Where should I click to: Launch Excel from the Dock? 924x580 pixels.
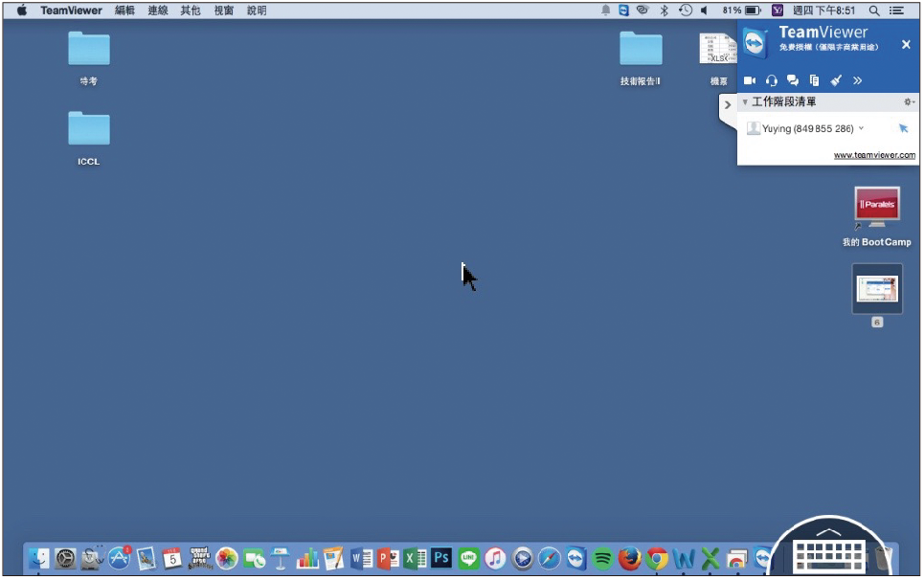415,558
